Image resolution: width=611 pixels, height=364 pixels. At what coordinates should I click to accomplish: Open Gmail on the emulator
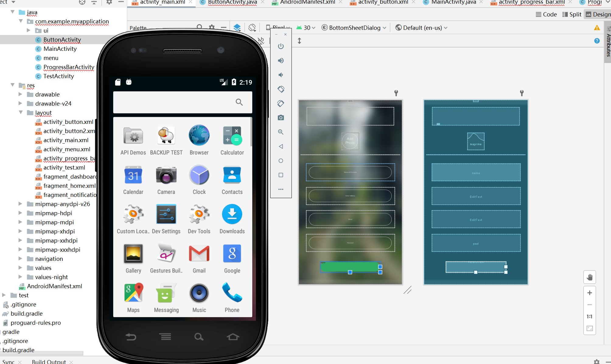point(199,259)
